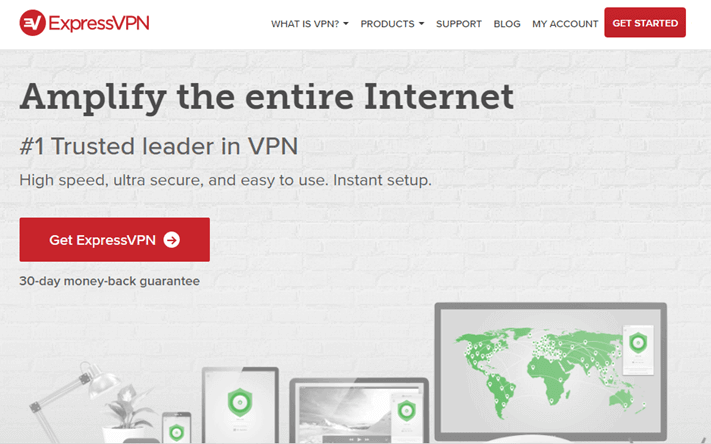Expand the PRODUCTS dropdown arrow
711x444 pixels.
[x=421, y=24]
